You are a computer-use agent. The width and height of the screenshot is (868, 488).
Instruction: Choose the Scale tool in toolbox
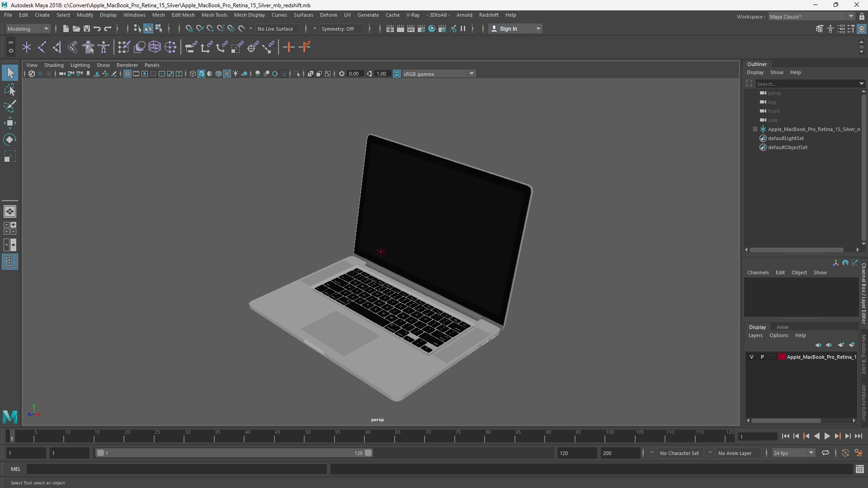(x=10, y=156)
